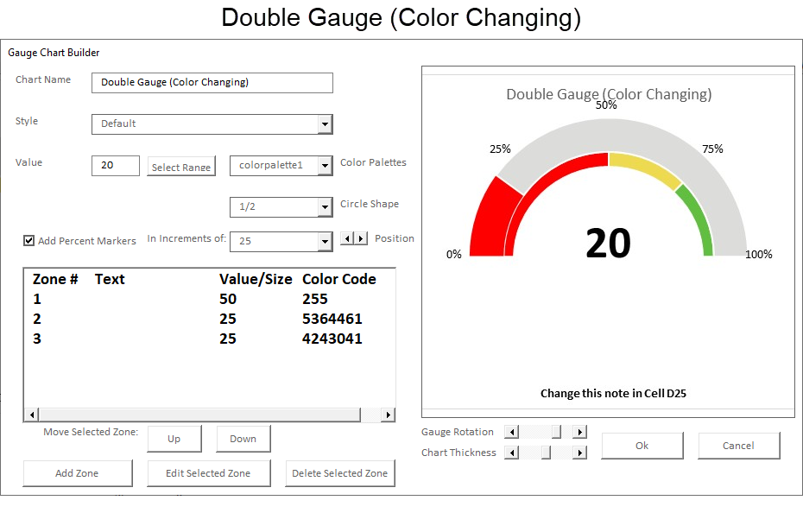803x532 pixels.
Task: Confirm gauge settings with Ok
Action: (x=642, y=445)
